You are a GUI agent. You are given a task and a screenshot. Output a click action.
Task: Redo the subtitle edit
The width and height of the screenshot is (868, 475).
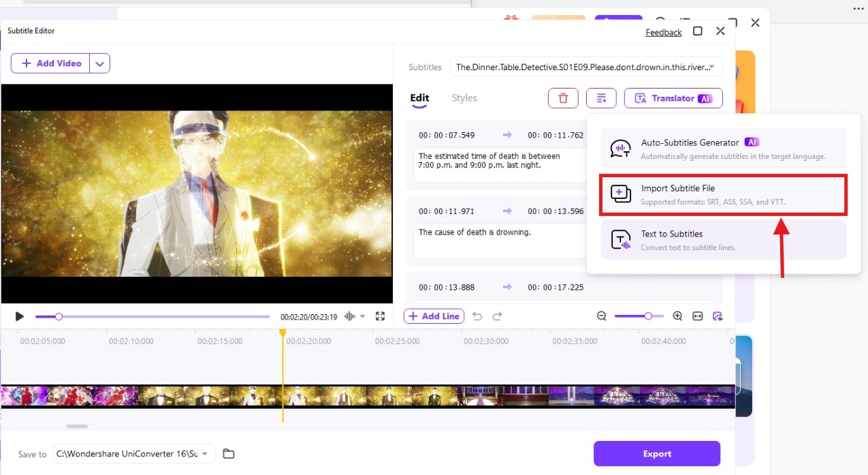click(x=497, y=316)
